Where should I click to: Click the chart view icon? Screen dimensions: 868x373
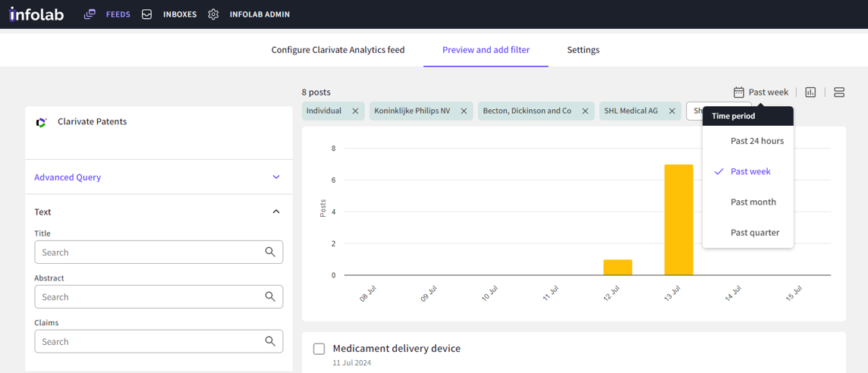pos(810,92)
